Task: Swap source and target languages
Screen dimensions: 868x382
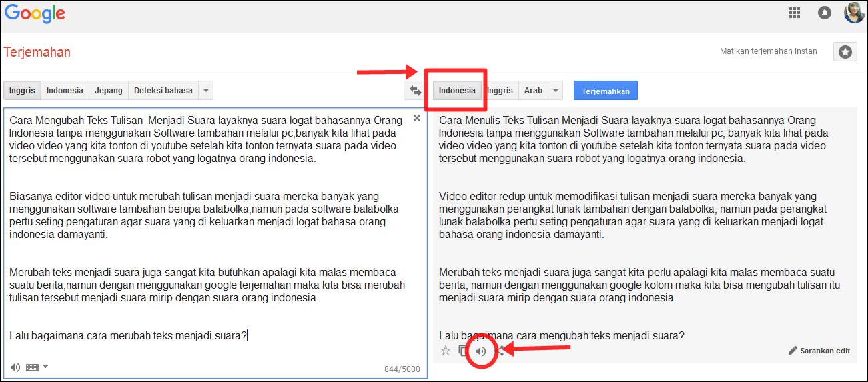Action: pos(415,91)
